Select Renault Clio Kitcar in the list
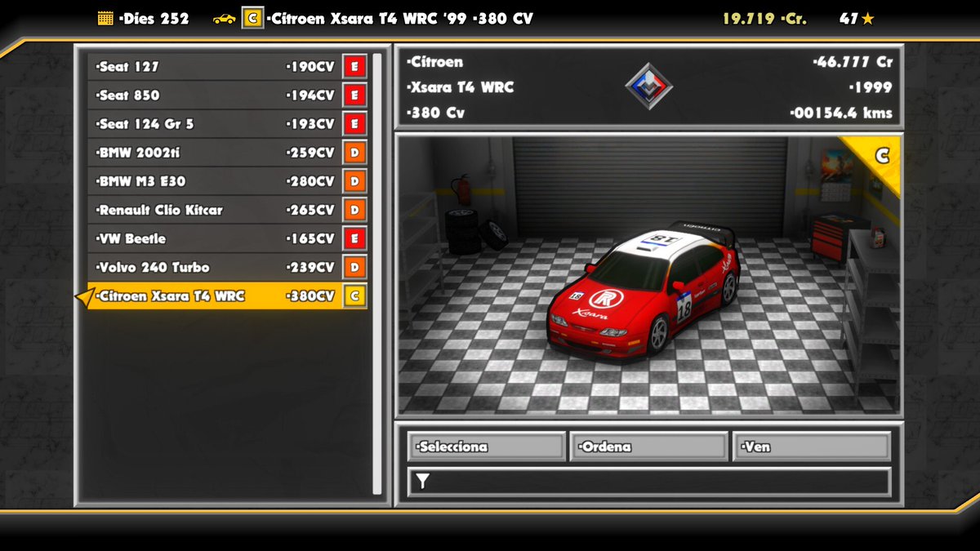 227,210
